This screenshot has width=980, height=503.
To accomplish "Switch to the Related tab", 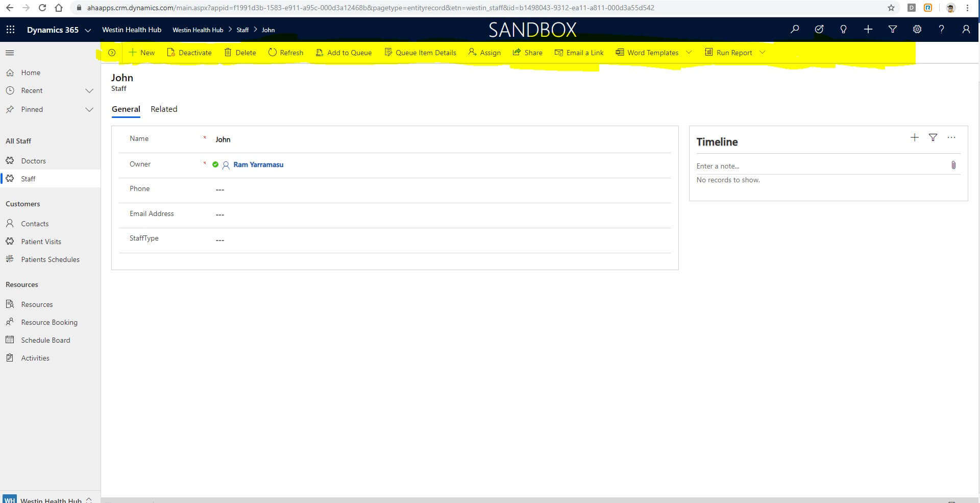I will point(164,109).
